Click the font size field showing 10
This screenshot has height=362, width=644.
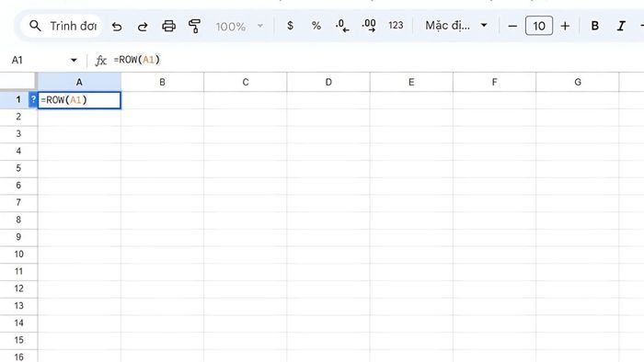click(539, 27)
